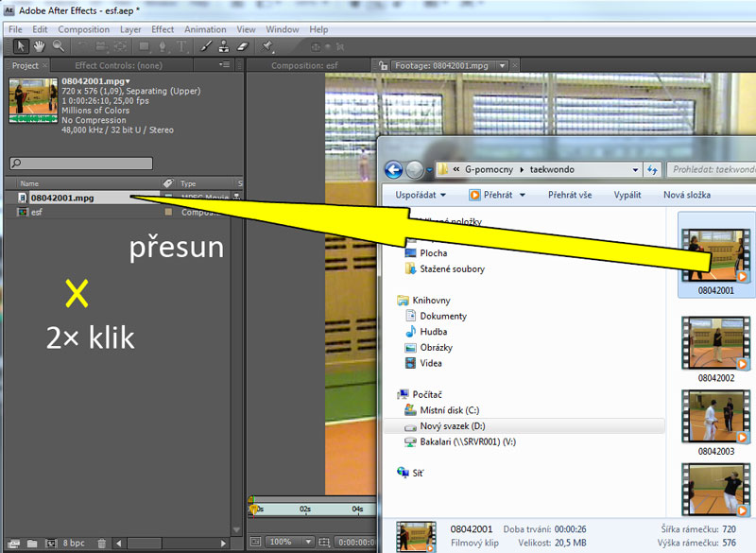This screenshot has height=553, width=756.
Task: Select the Eraser tool
Action: point(243,45)
